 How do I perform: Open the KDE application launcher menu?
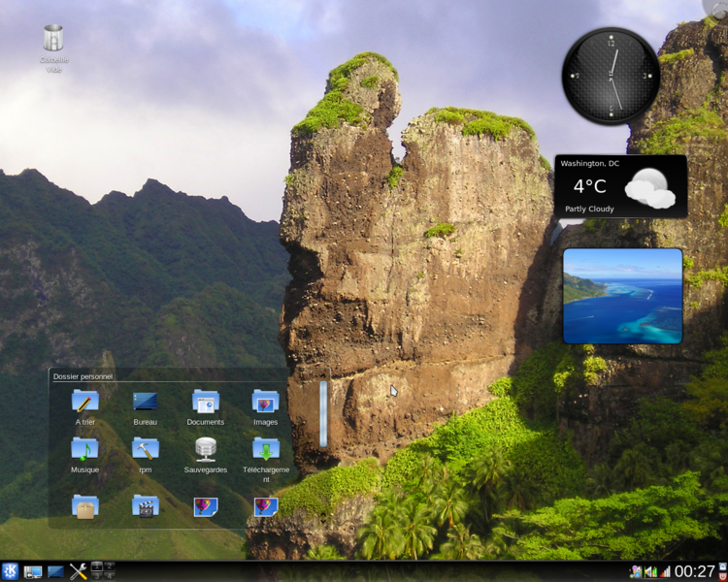point(11,571)
